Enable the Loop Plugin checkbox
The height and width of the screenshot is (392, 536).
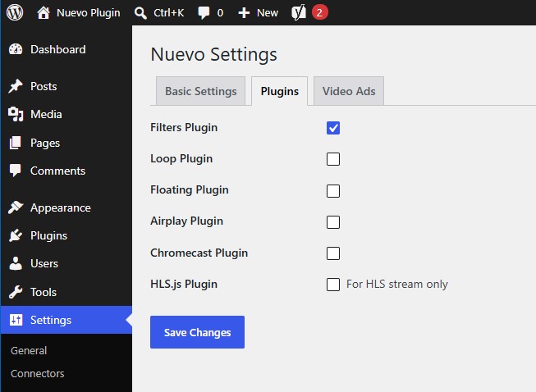pyautogui.click(x=333, y=159)
